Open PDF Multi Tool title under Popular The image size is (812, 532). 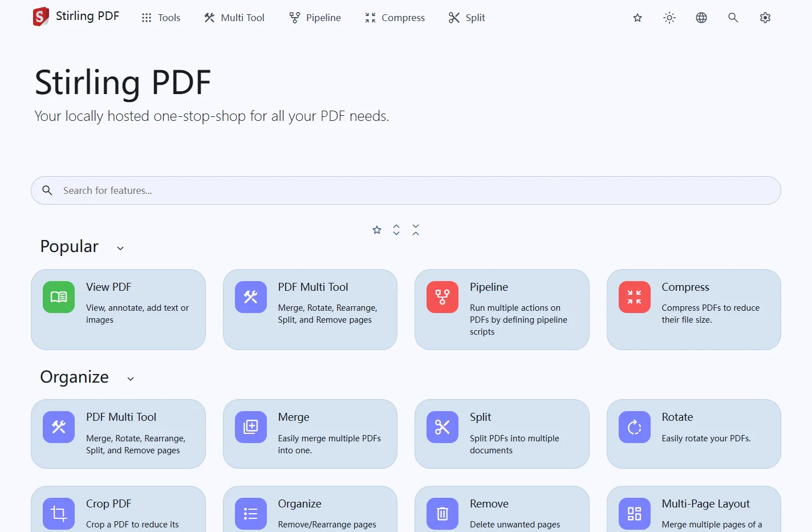[x=313, y=287]
